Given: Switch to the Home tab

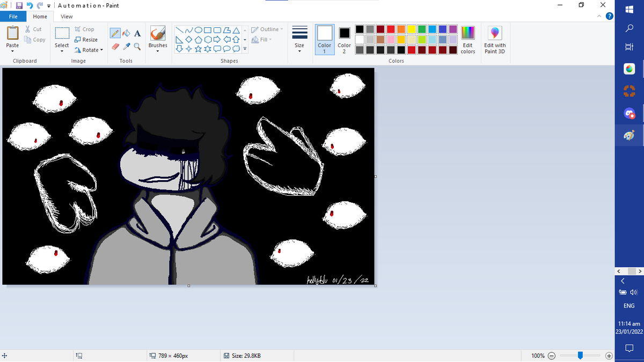Looking at the screenshot, I should coord(40,17).
